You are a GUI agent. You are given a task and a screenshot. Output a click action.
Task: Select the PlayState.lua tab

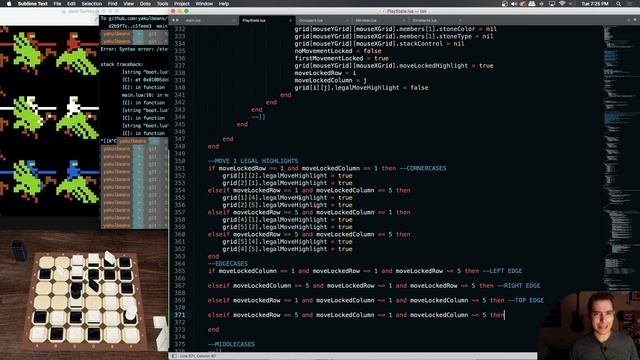point(267,20)
